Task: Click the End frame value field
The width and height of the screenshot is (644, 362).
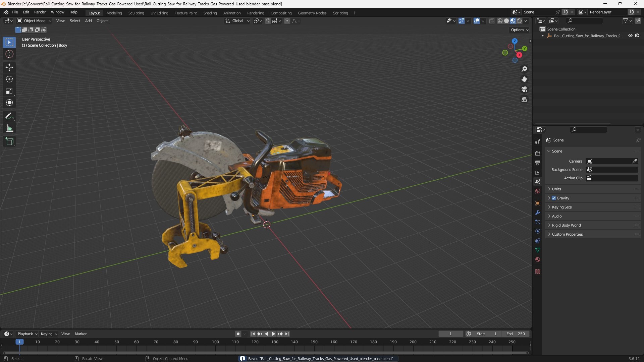Action: tap(516, 334)
